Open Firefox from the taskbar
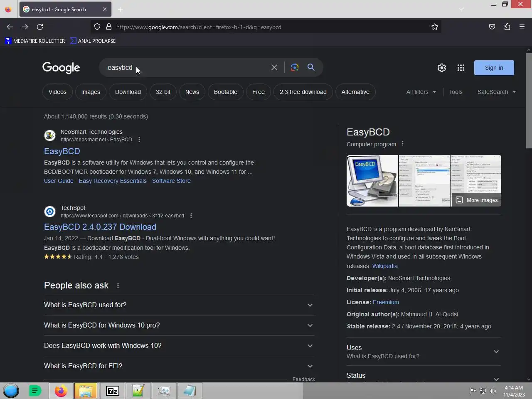The height and width of the screenshot is (399, 532). 61,391
